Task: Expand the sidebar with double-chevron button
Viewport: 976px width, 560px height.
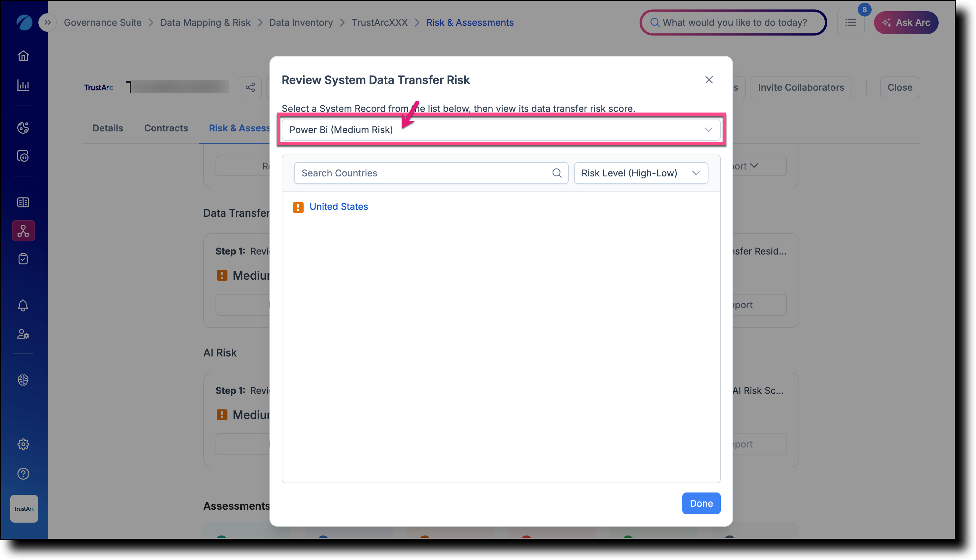Action: click(48, 22)
